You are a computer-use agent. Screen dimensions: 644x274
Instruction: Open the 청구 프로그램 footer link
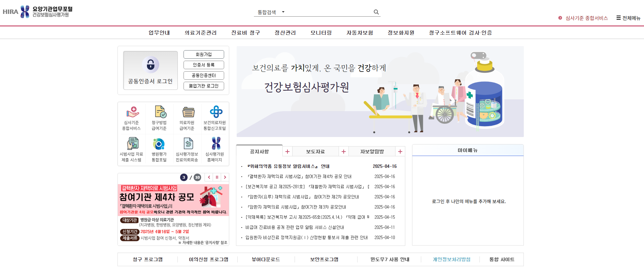click(148, 259)
